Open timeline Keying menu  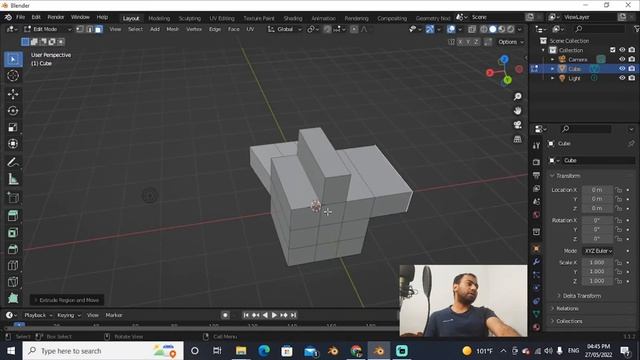tap(68, 315)
